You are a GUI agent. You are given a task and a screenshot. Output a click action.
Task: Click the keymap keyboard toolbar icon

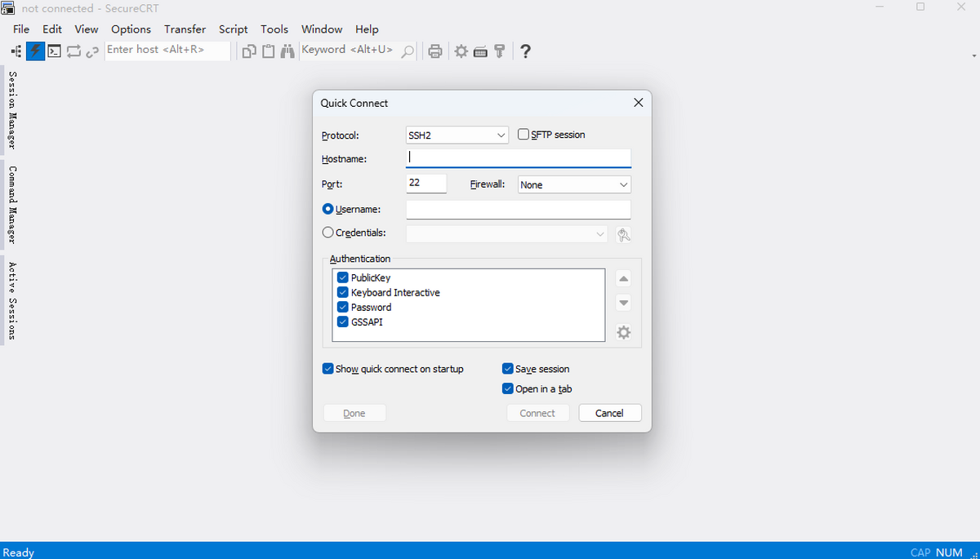480,51
